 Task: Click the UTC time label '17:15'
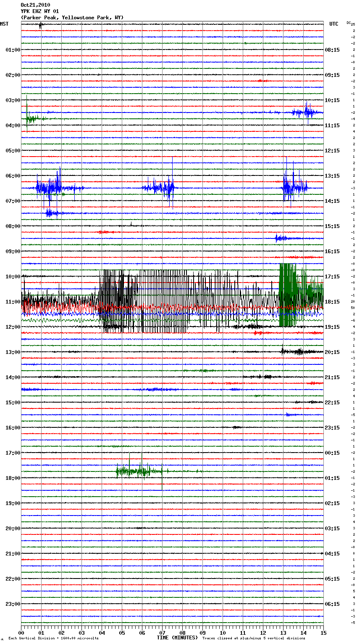[332, 277]
